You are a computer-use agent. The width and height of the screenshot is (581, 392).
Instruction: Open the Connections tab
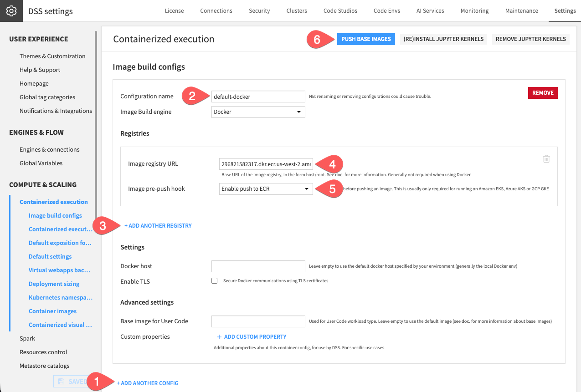[216, 11]
